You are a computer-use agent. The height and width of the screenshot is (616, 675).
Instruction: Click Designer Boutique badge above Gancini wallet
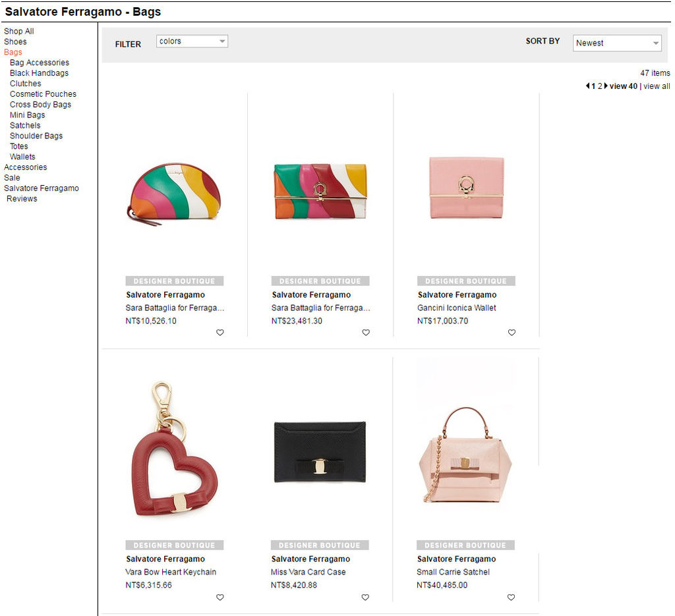[466, 281]
